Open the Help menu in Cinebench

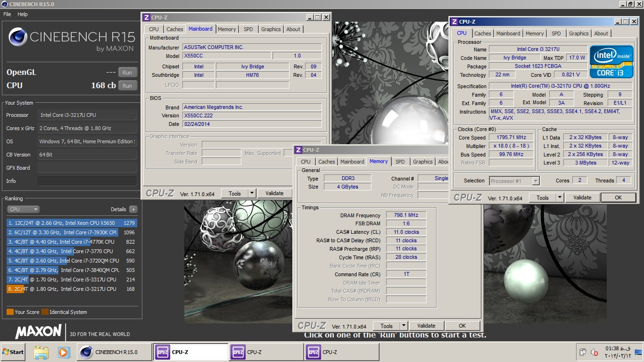pos(23,14)
